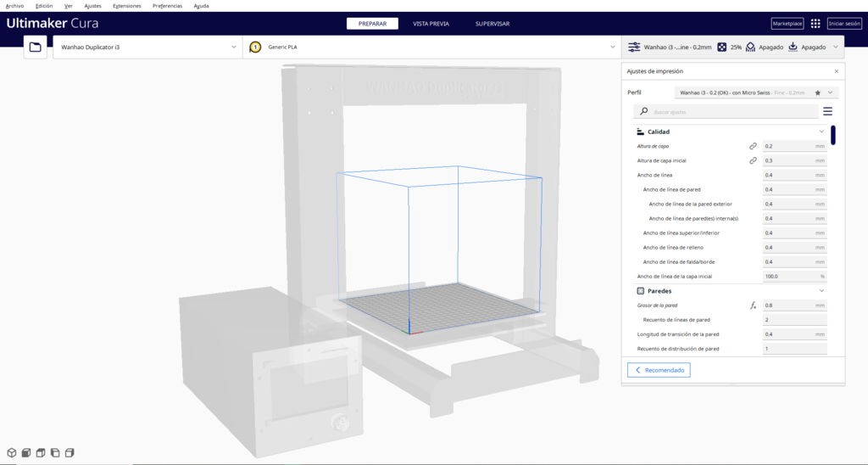Edit the Ancho de línea value

click(x=794, y=175)
